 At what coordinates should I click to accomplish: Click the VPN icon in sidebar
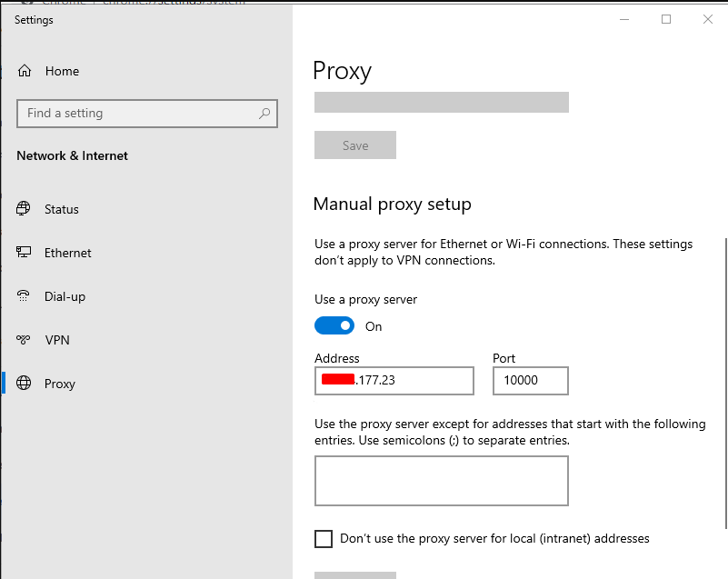24,340
